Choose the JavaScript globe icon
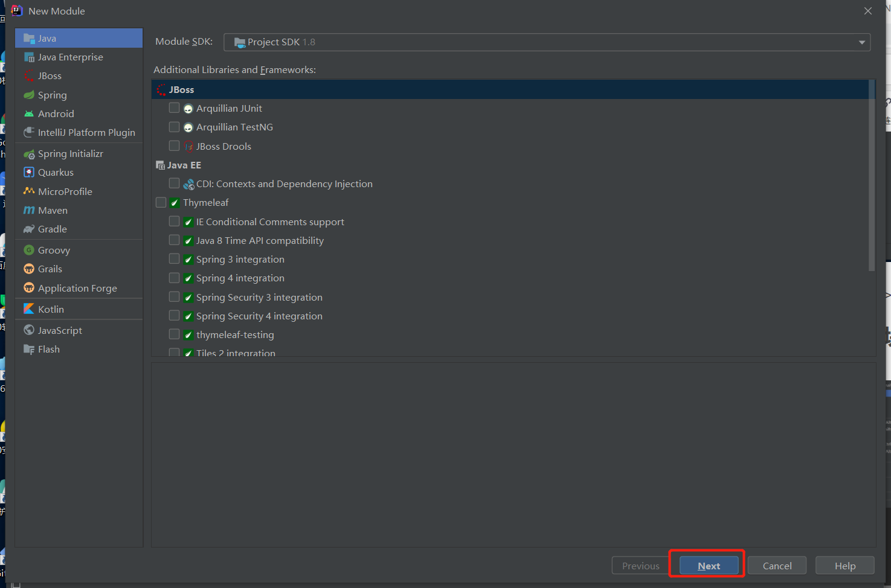 pyautogui.click(x=29, y=330)
